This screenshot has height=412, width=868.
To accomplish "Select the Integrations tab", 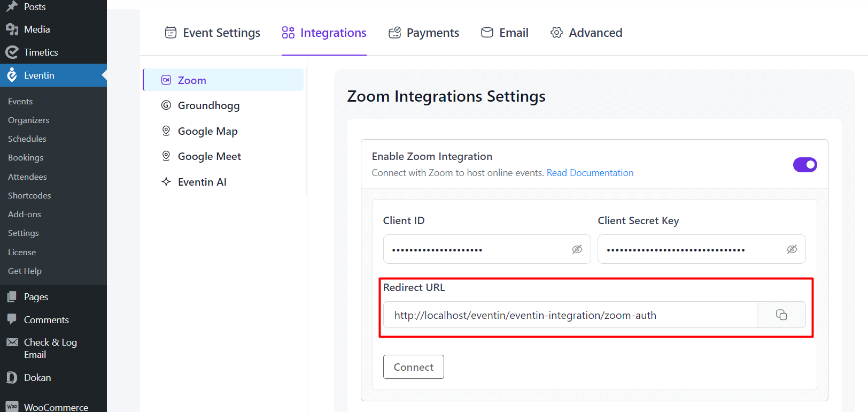I will pos(324,33).
